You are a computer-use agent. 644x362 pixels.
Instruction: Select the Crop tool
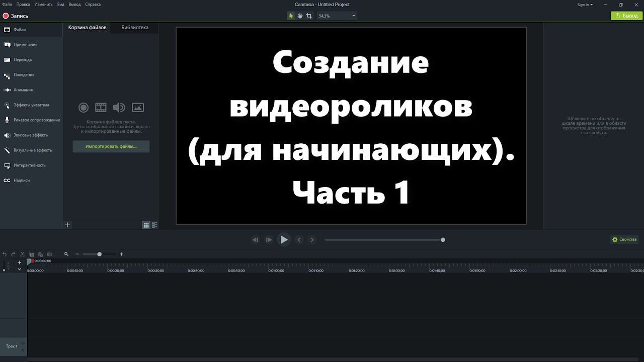(x=309, y=16)
